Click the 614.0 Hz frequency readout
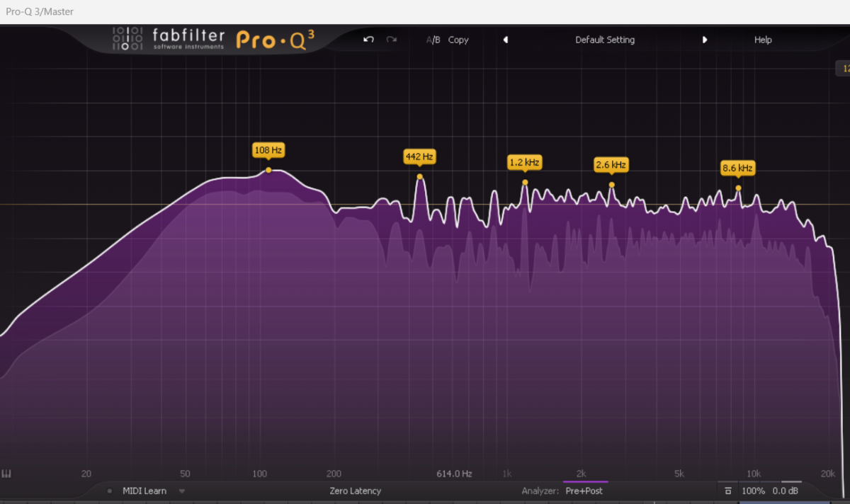 tap(454, 474)
